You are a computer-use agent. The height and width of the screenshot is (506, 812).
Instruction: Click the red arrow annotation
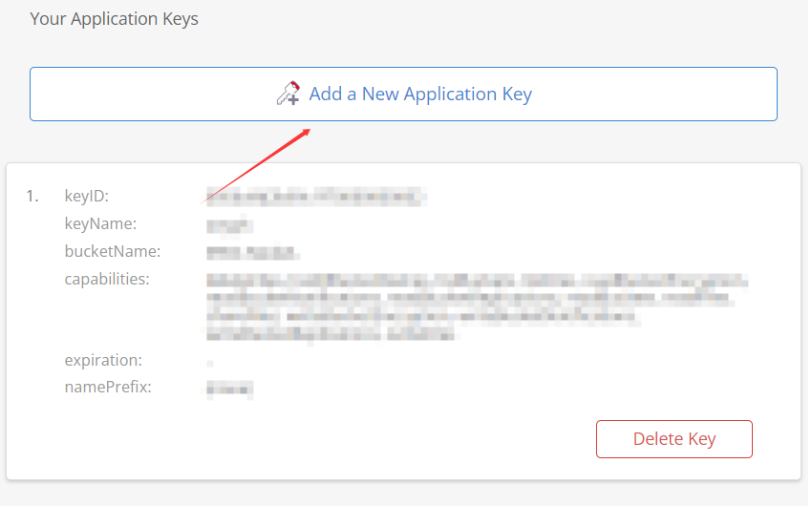tap(258, 164)
